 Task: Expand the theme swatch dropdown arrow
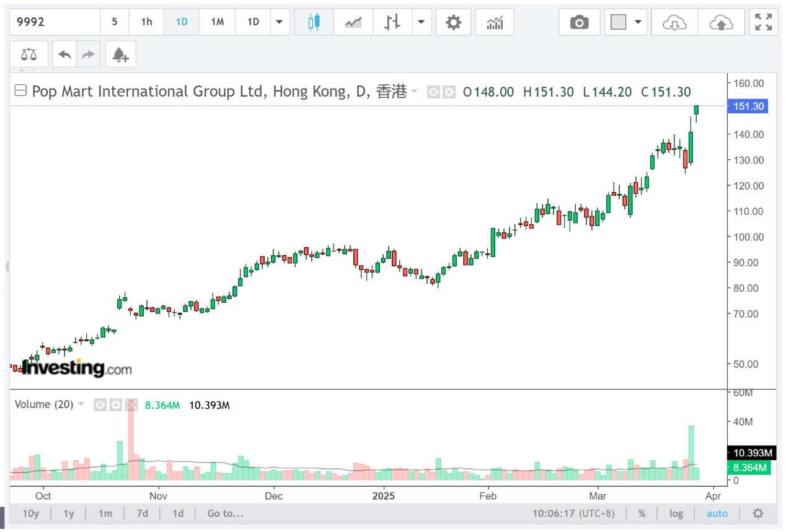(x=638, y=22)
